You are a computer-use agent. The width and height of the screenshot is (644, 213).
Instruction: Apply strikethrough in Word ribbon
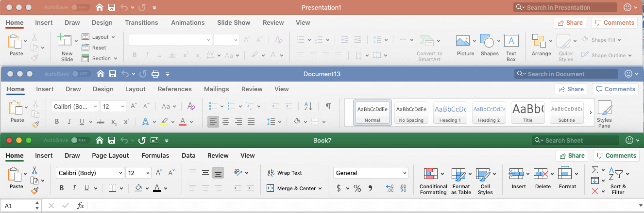(x=101, y=122)
